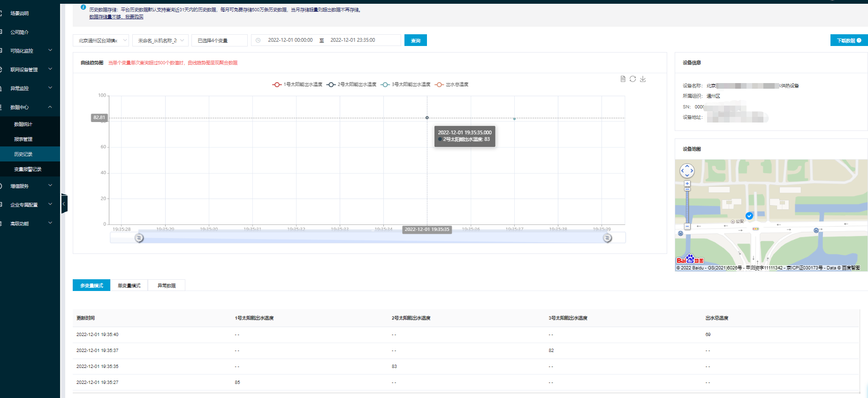Click the 下载数据 download button
This screenshot has height=398, width=868.
point(848,40)
